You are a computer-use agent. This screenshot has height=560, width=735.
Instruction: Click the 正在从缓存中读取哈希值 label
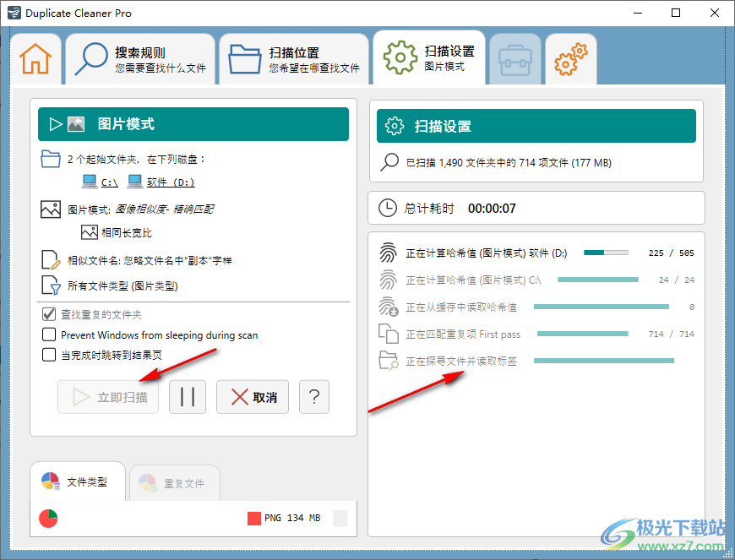click(x=461, y=307)
